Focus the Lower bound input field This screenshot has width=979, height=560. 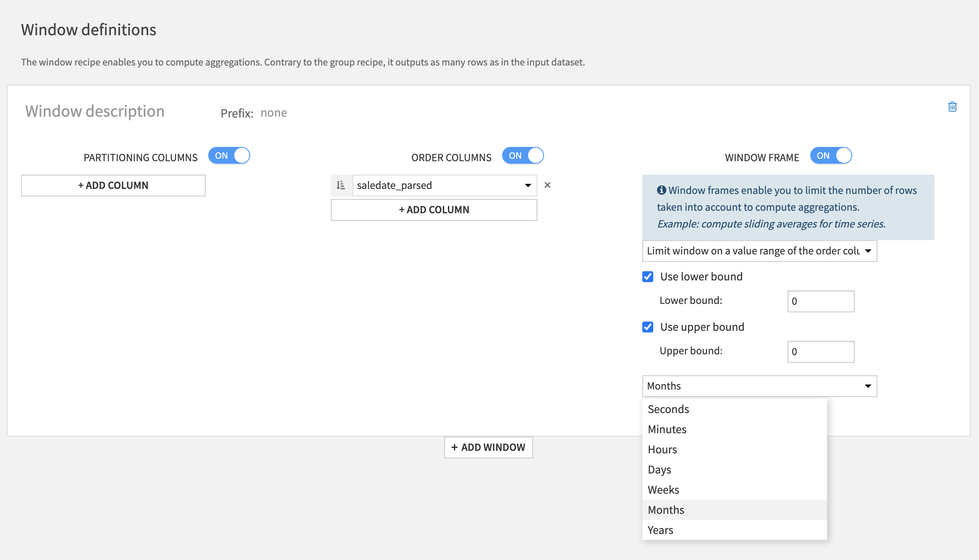tap(821, 301)
